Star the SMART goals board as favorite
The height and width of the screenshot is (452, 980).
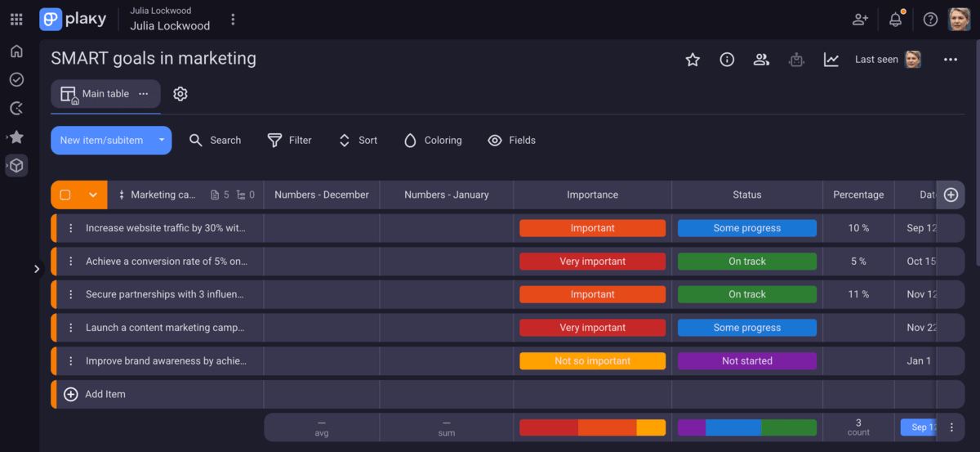[x=693, y=60]
